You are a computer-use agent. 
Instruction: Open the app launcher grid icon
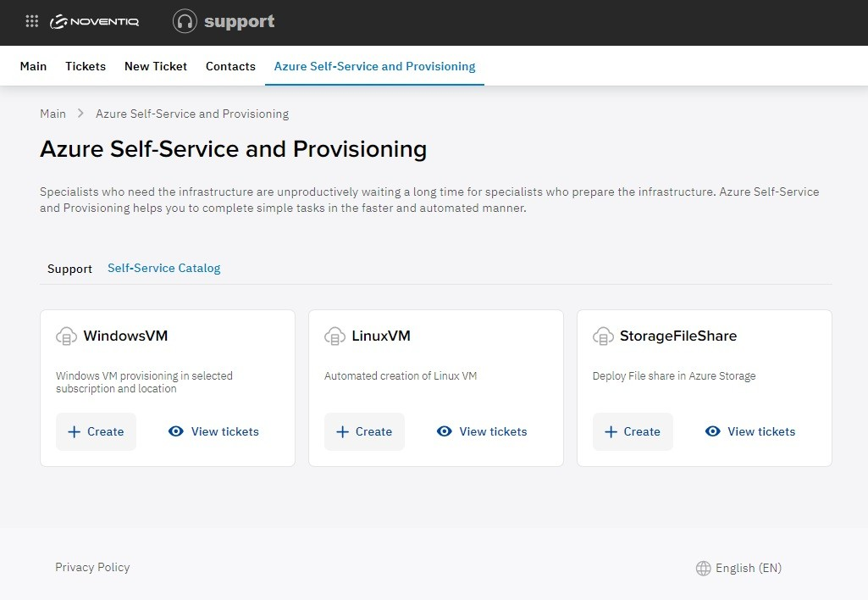(x=32, y=22)
